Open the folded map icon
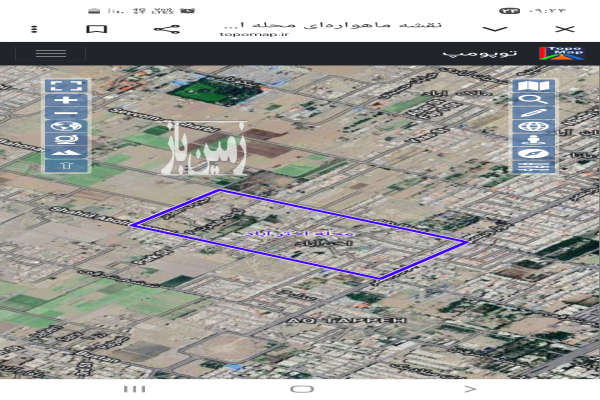 click(x=533, y=88)
